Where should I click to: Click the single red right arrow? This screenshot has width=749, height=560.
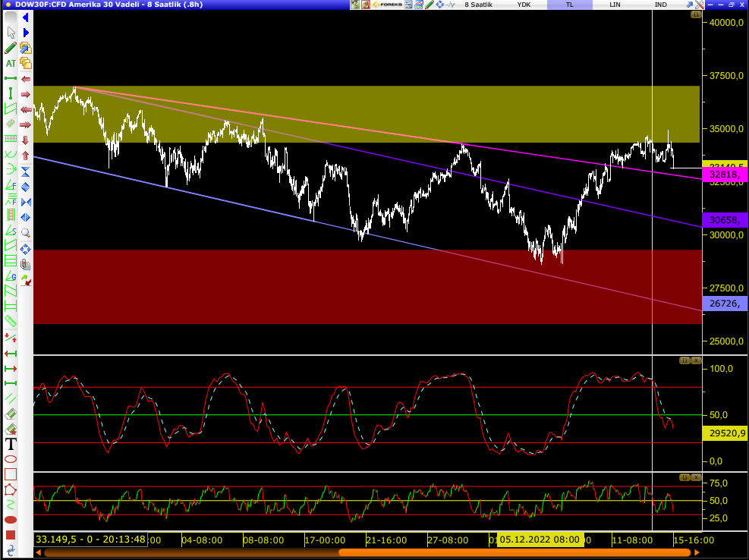(26, 94)
